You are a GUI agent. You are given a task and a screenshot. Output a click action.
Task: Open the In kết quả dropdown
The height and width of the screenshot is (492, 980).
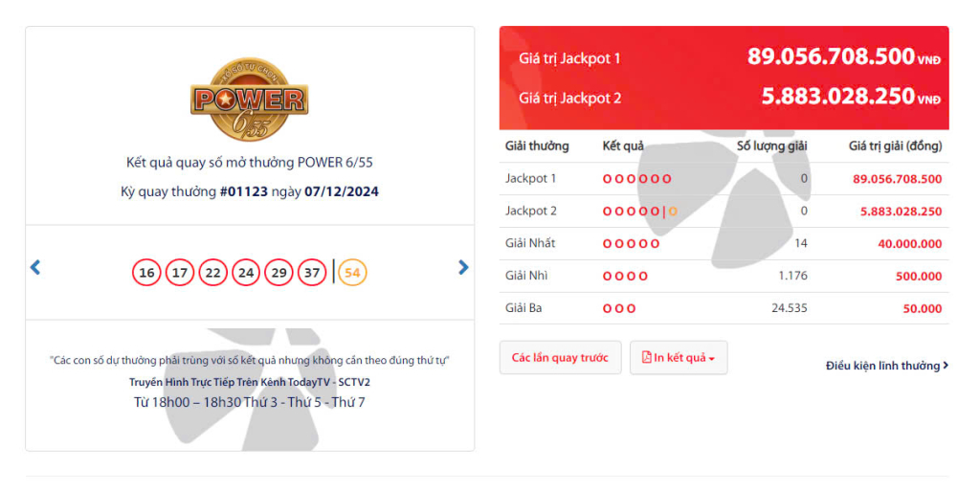tap(679, 358)
